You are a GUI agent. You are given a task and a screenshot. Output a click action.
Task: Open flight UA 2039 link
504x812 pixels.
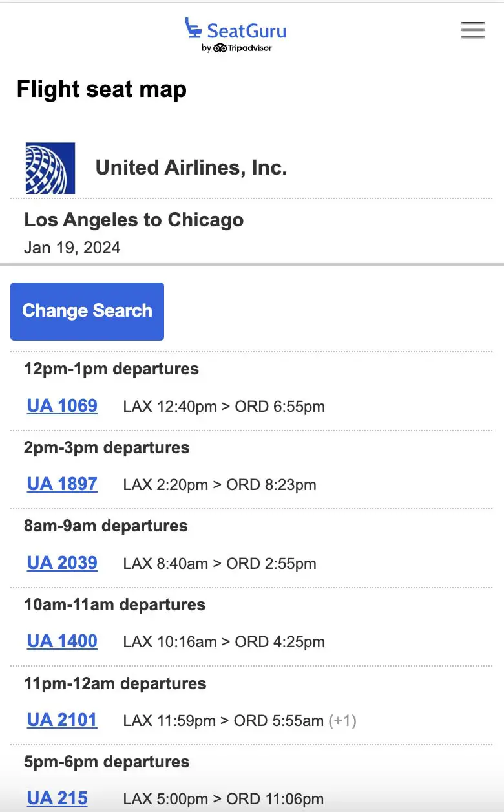62,563
